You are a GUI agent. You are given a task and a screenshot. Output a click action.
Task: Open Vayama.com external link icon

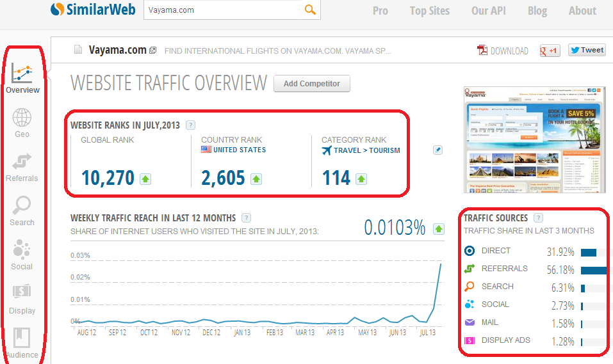153,50
